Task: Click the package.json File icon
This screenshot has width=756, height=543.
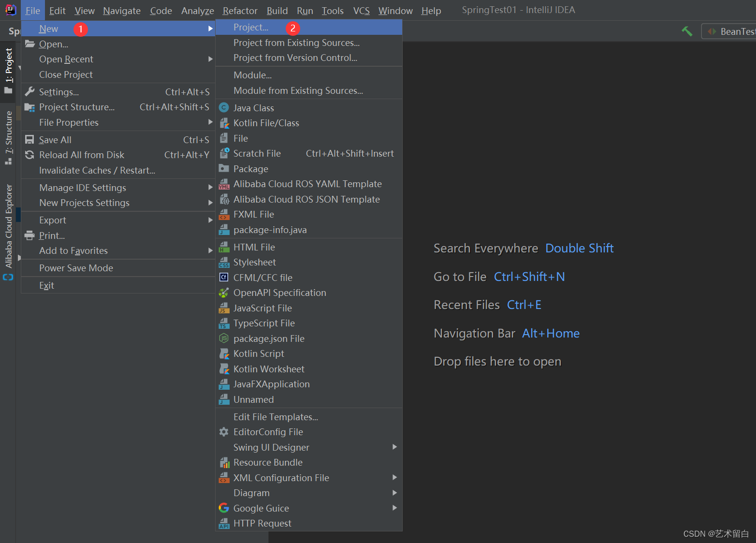Action: click(x=224, y=338)
